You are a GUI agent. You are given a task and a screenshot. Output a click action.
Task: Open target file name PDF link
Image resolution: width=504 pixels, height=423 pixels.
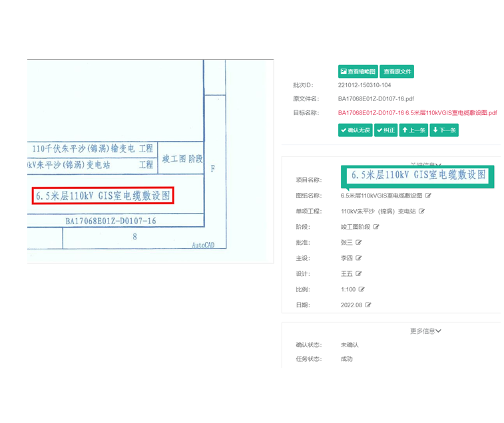click(x=417, y=113)
